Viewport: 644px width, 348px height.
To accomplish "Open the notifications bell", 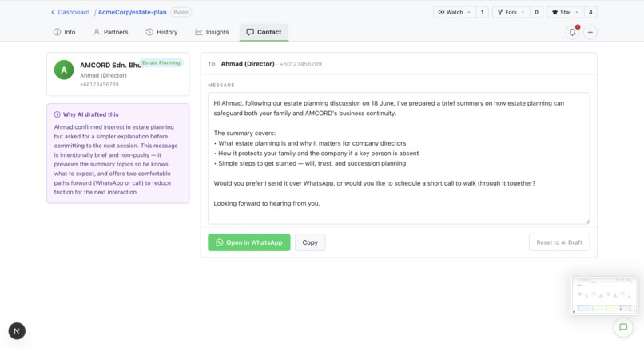I will (x=573, y=32).
